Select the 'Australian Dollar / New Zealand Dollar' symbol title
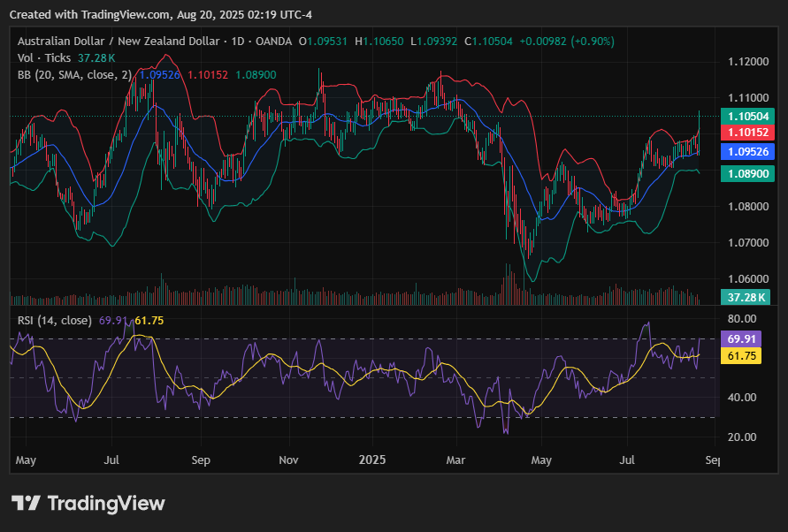Screen dimensions: 788x532 tap(119, 42)
